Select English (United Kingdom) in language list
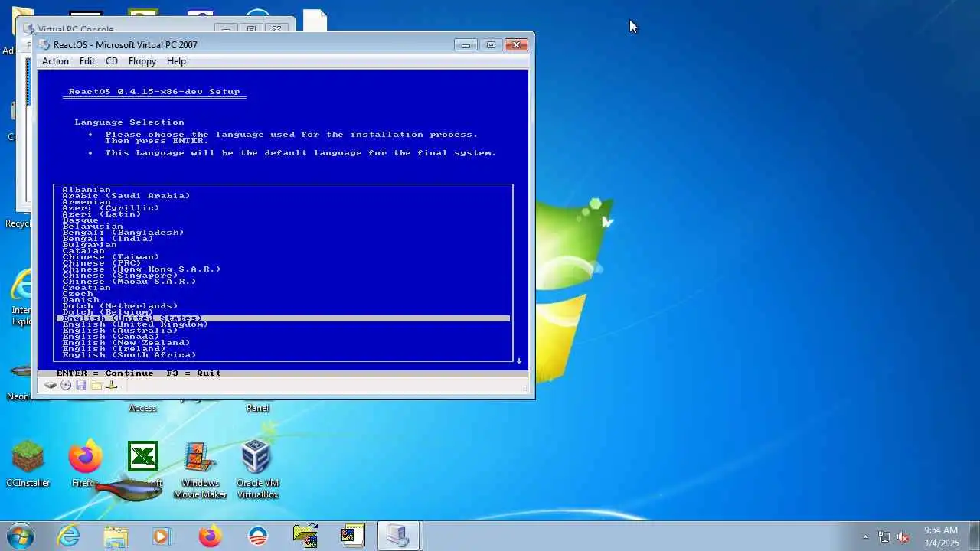This screenshot has height=551, width=980. [136, 324]
